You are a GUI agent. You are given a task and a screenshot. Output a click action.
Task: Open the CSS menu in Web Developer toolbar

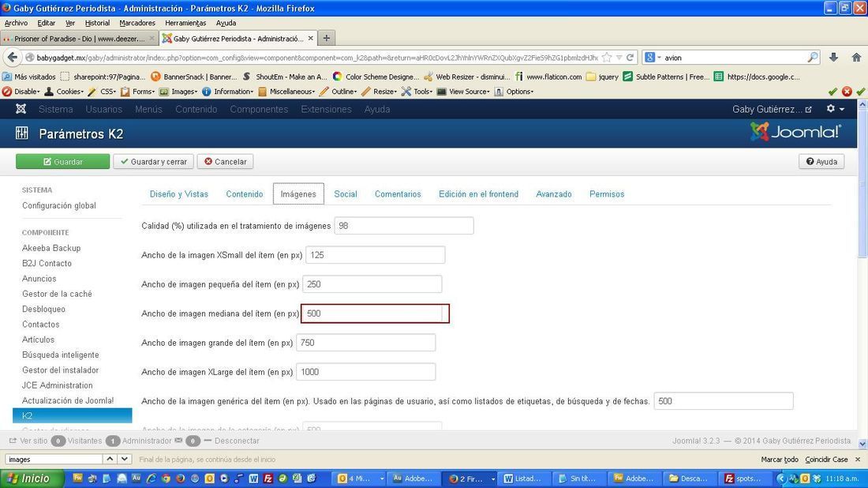click(x=103, y=92)
